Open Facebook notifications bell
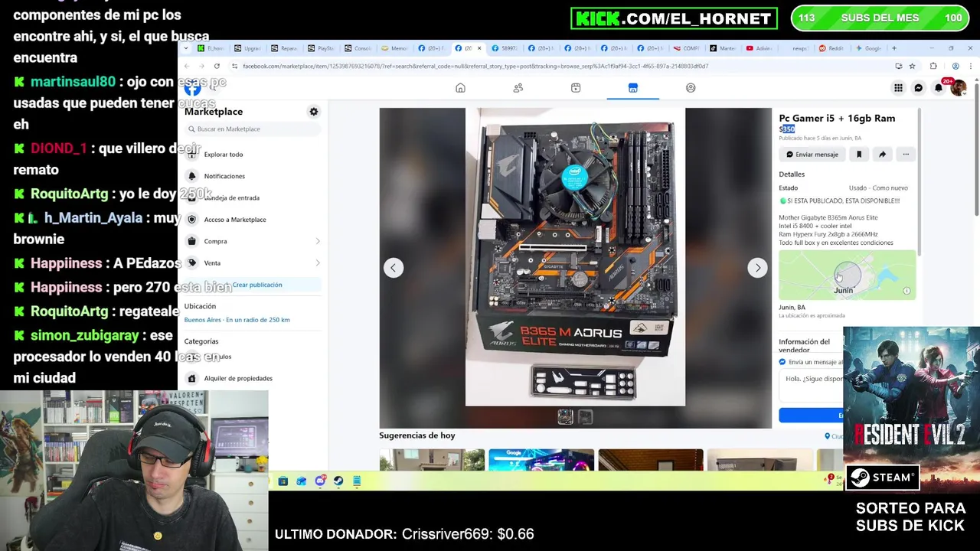 [939, 88]
